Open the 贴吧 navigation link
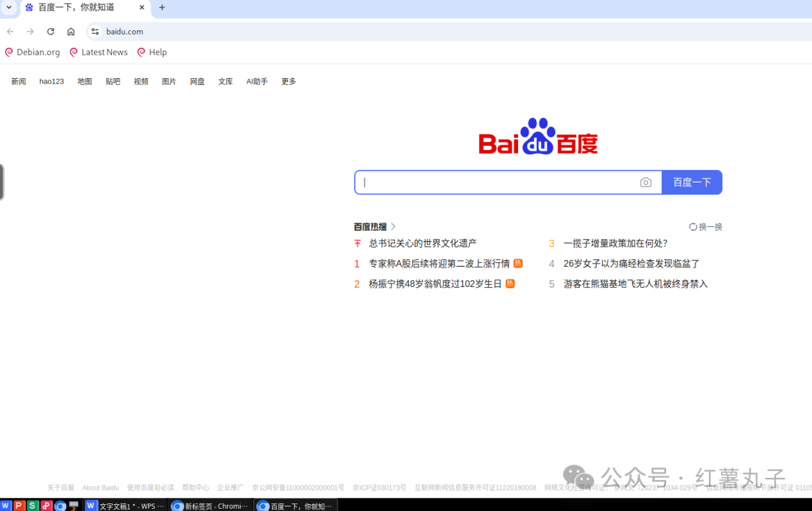Viewport: 812px width, 511px height. [113, 81]
